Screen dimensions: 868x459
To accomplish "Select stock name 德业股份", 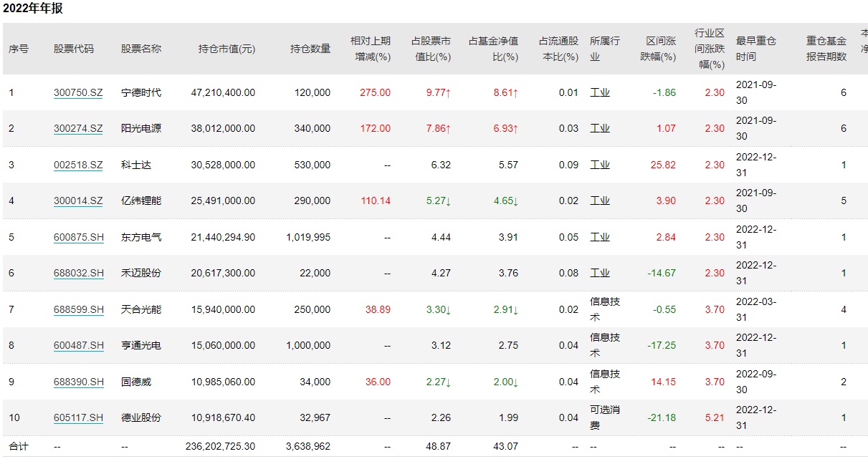I will pos(141,417).
